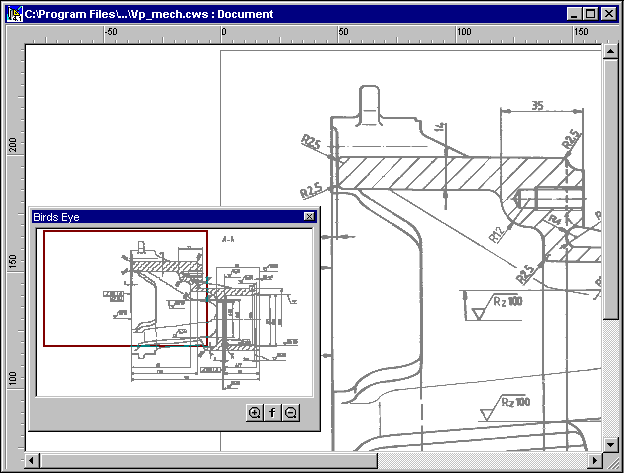Click the upper 'Rz 100' roughness symbol
The width and height of the screenshot is (624, 473).
[497, 306]
